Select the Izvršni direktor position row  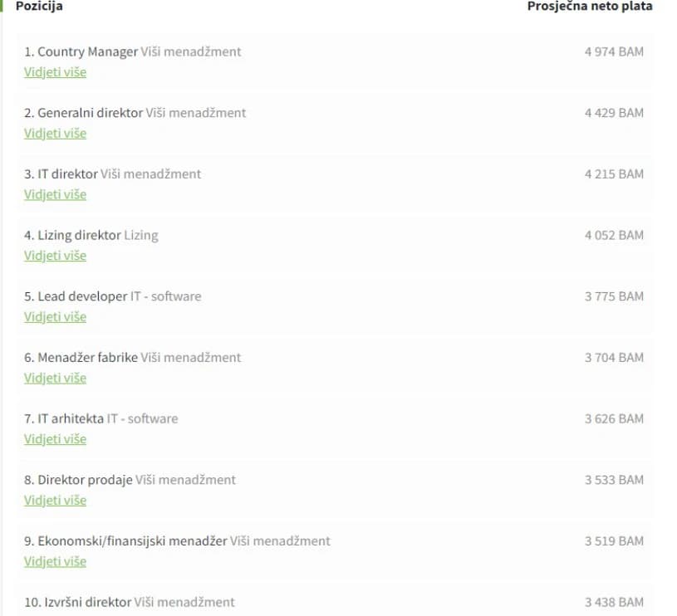click(x=335, y=601)
